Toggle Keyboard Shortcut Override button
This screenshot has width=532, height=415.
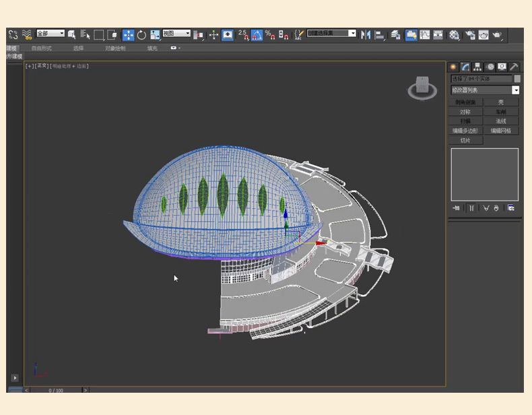tap(228, 35)
